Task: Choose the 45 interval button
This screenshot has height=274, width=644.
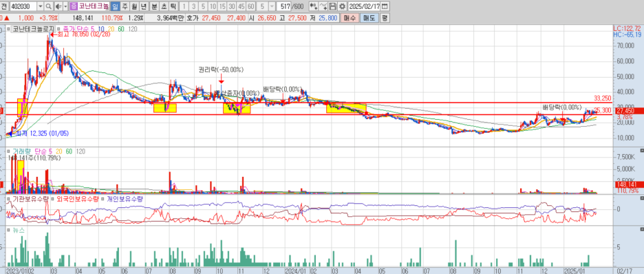Action: point(241,6)
